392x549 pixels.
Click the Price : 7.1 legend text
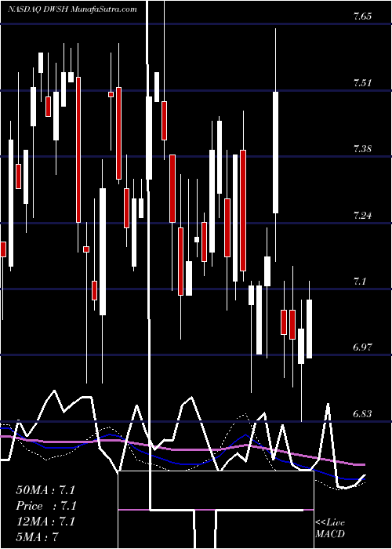click(46, 506)
